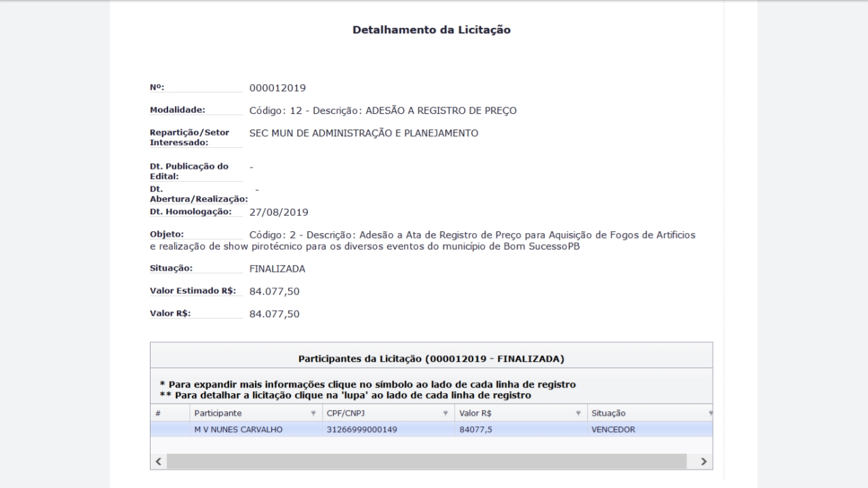
Task: Sort by the Situação column header
Action: 608,413
